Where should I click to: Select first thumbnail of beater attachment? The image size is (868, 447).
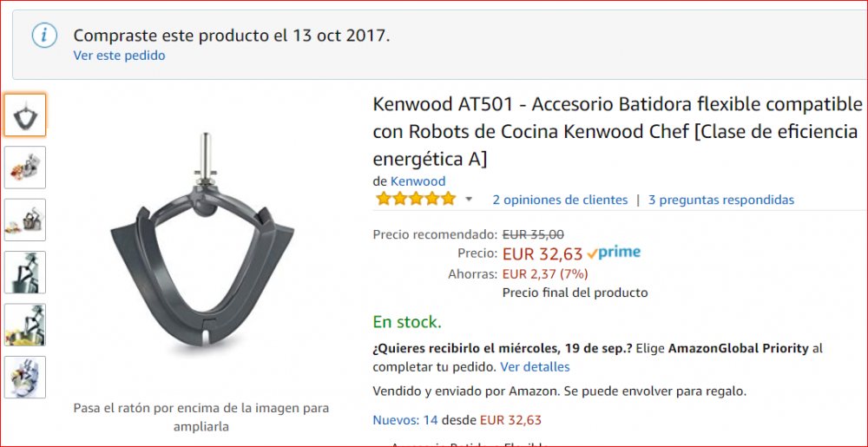25,115
